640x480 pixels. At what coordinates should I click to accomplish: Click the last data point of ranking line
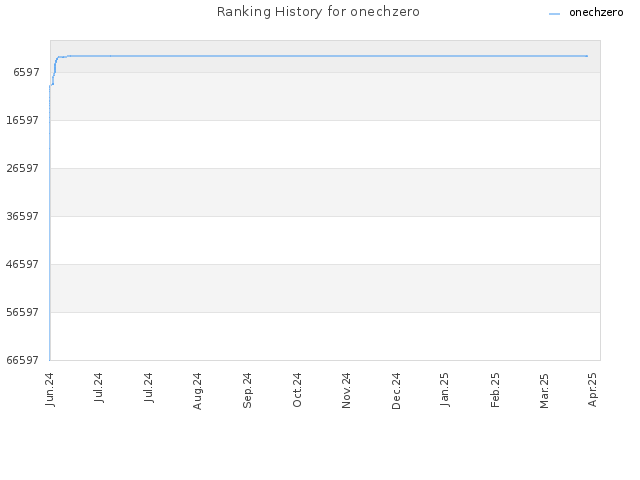(587, 56)
